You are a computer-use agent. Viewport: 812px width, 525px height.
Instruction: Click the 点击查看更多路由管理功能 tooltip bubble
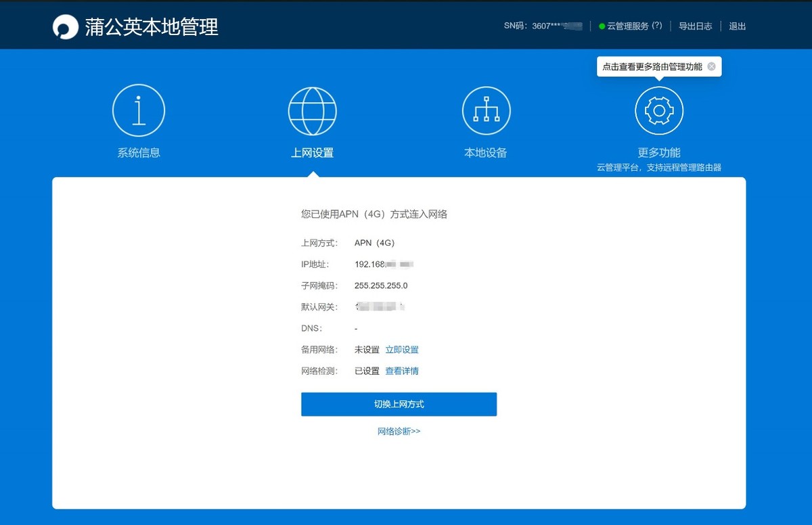point(652,66)
